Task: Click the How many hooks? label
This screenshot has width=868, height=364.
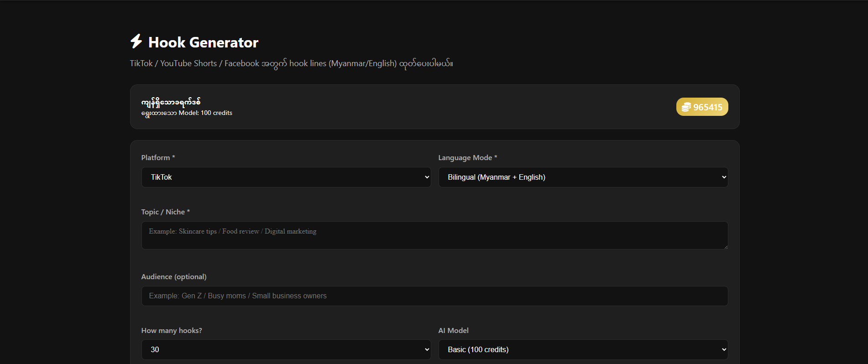Action: coord(171,330)
